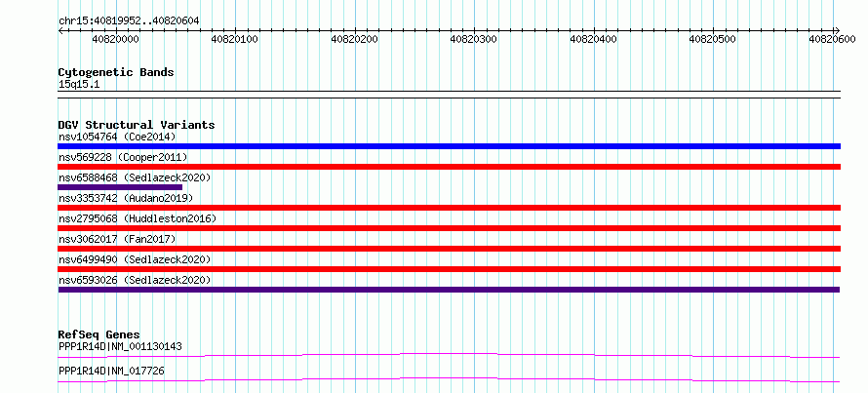Click ruler position 40820500
The width and height of the screenshot is (868, 393).
tap(713, 39)
